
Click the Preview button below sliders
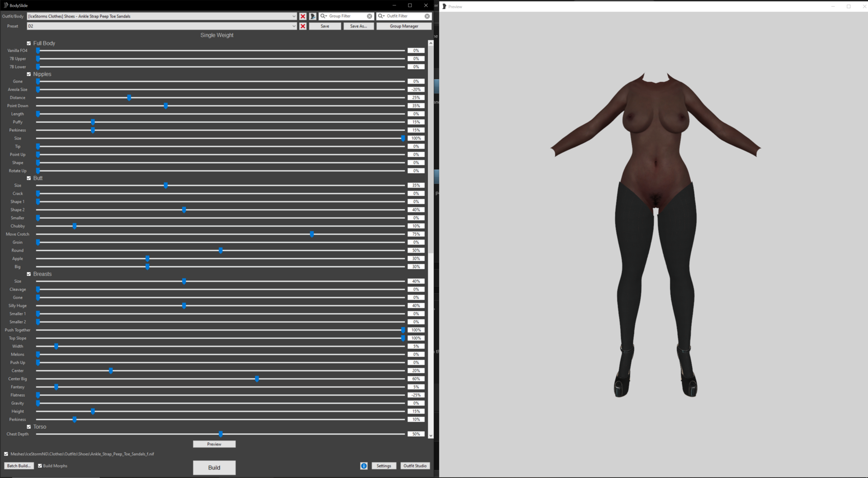(x=214, y=444)
